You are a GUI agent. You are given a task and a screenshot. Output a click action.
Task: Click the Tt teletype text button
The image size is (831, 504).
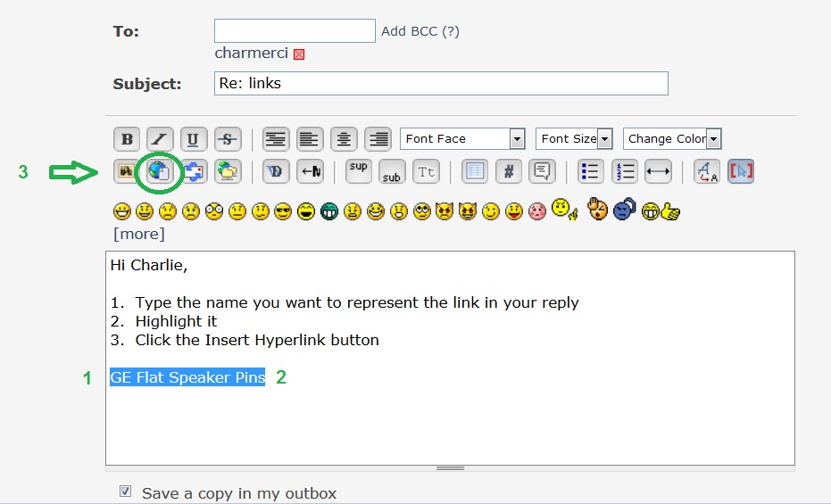coord(426,171)
